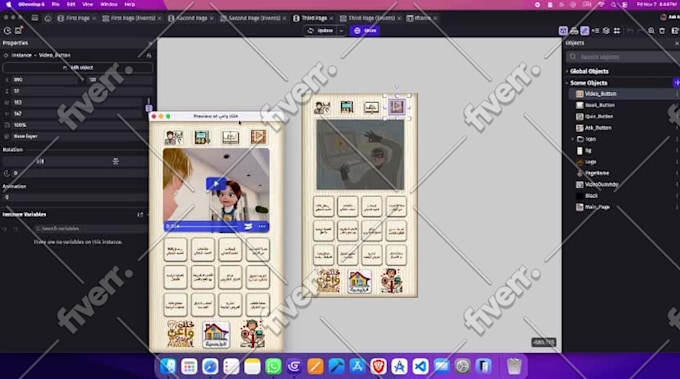Viewport: 680px width, 379px height.
Task: Click the redo arrow in toolbar
Action: click(641, 31)
